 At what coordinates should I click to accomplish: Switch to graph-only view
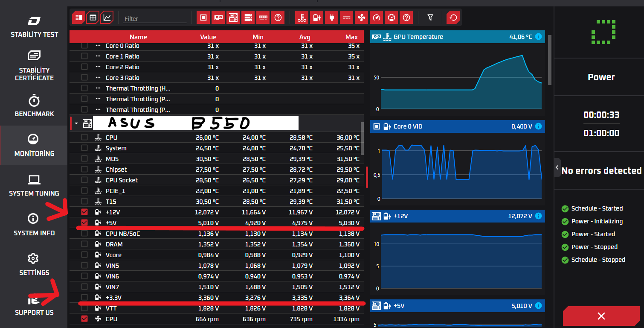[x=107, y=18]
